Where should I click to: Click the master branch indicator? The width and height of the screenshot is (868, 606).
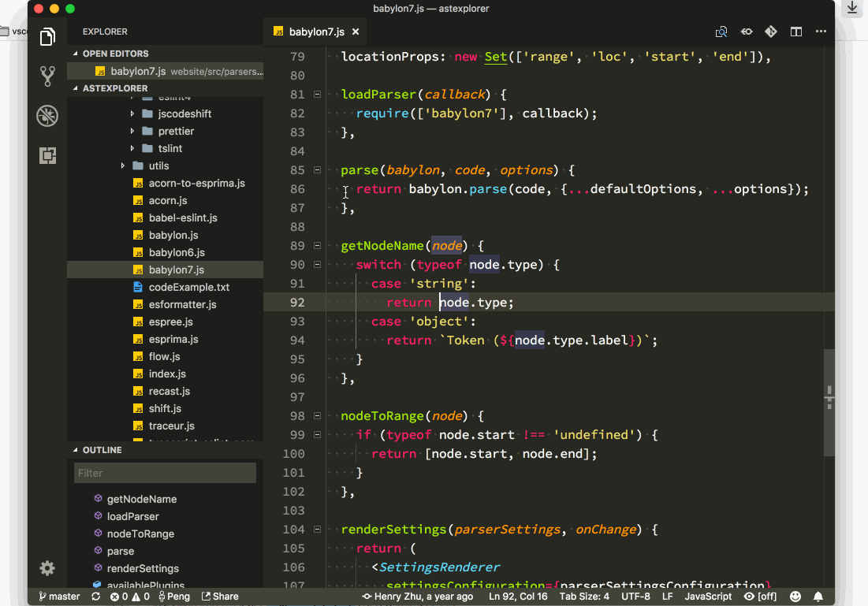coord(58,596)
